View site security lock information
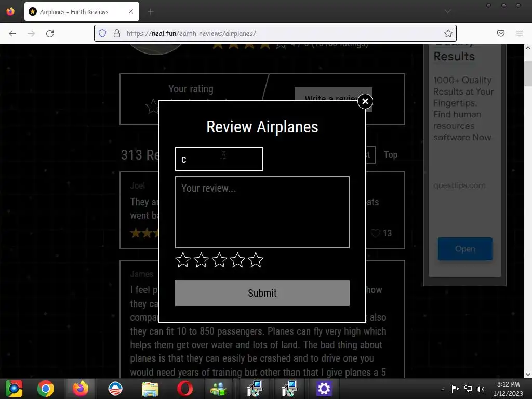Screen dimensions: 532x399 click(x=117, y=33)
